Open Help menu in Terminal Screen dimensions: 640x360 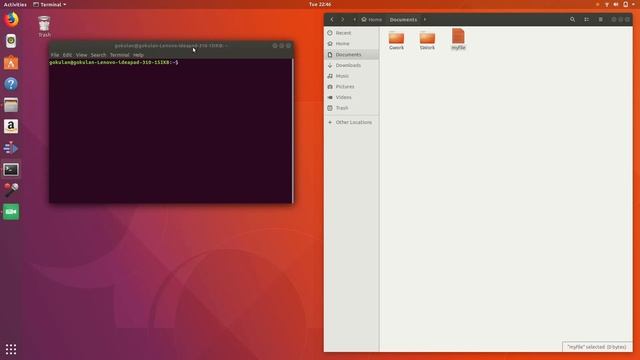pyautogui.click(x=138, y=55)
